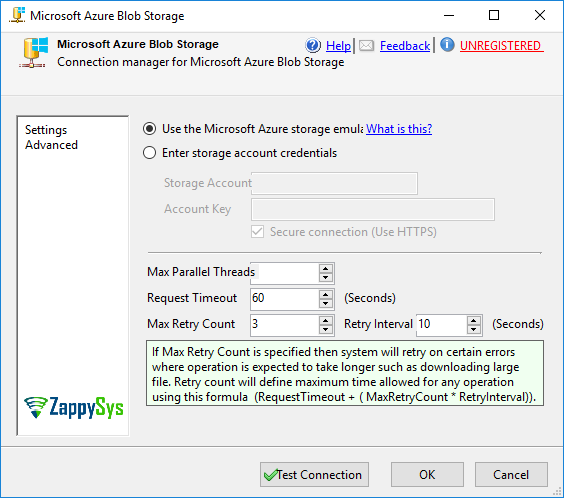Decrease Max Parallel Threads with down arrow
Screen dimensions: 564x498
(326, 278)
